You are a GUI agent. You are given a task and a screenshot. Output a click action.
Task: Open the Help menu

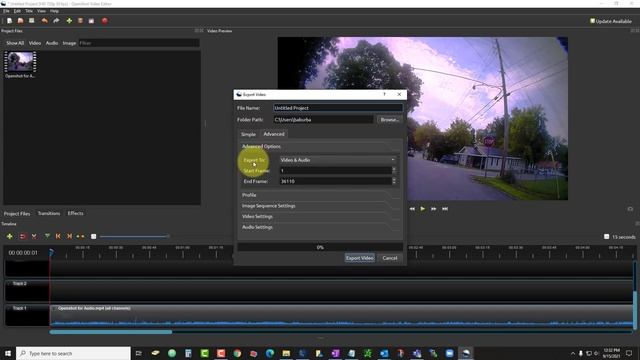[x=54, y=11]
